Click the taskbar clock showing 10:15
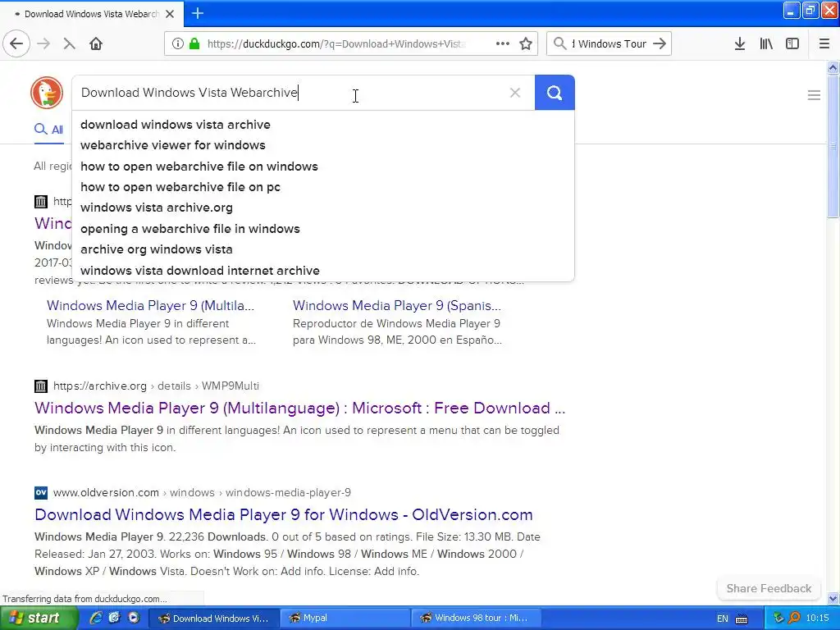The width and height of the screenshot is (840, 630). coord(818,619)
